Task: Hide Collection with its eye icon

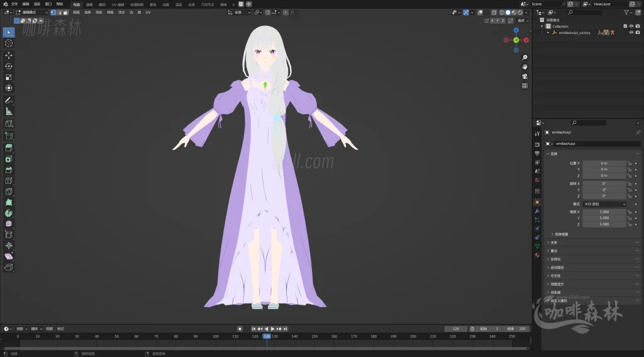Action: coord(631,26)
